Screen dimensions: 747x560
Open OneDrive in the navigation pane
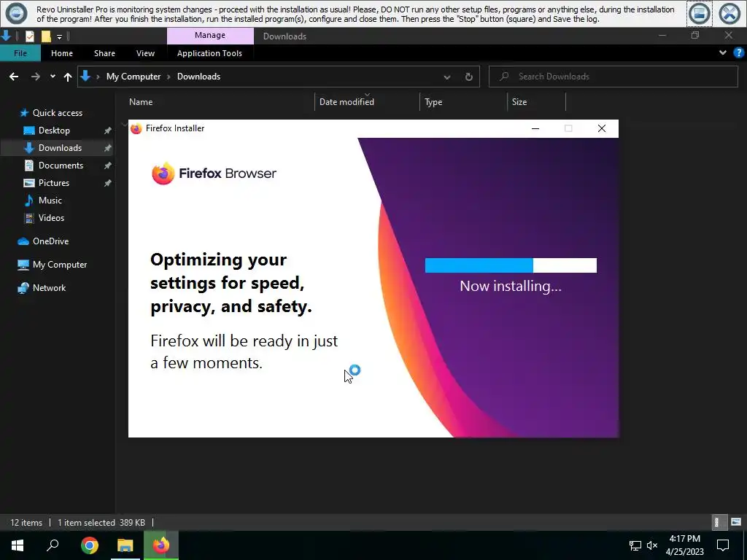click(50, 241)
